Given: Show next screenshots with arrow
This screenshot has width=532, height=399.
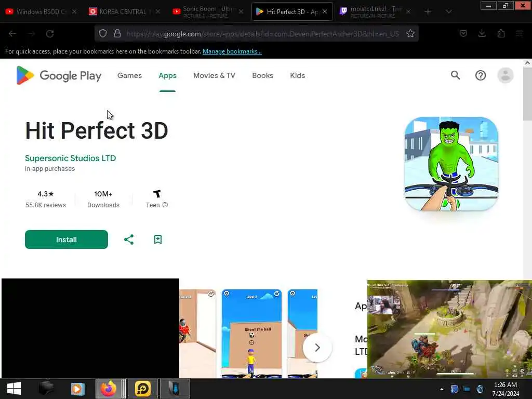Looking at the screenshot, I should click(x=317, y=348).
